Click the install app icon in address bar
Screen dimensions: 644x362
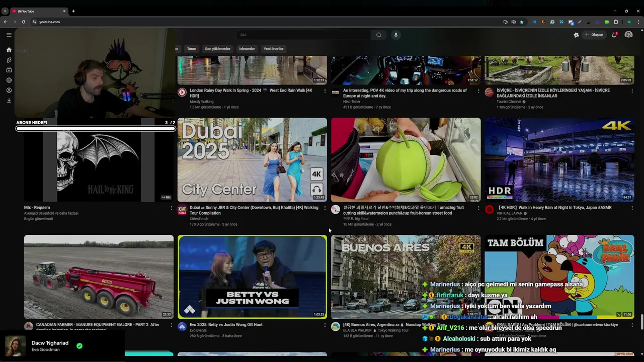click(505, 22)
